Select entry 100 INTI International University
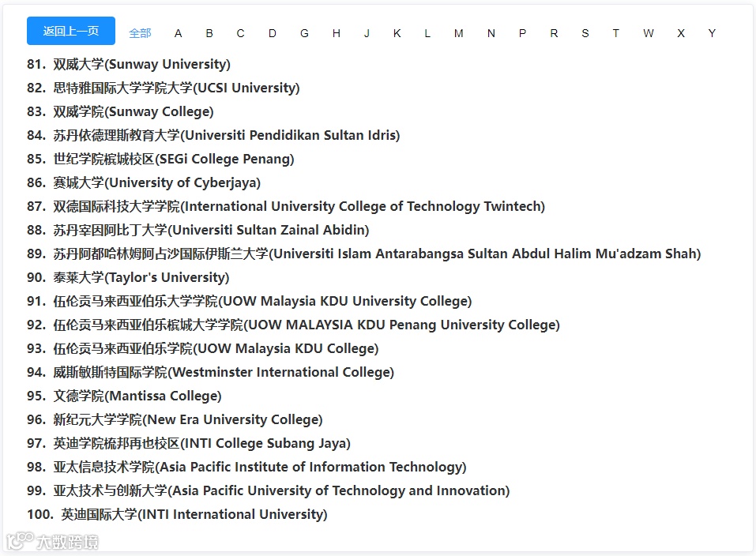 (x=178, y=514)
